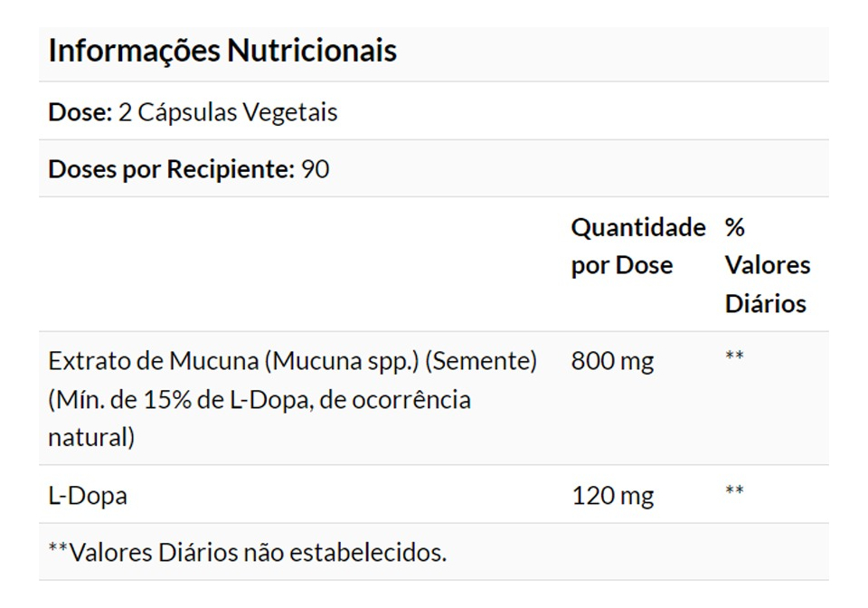Click the asterisks in the L-Dopa row
Viewport: 868px width, 608px height.
coord(734,490)
